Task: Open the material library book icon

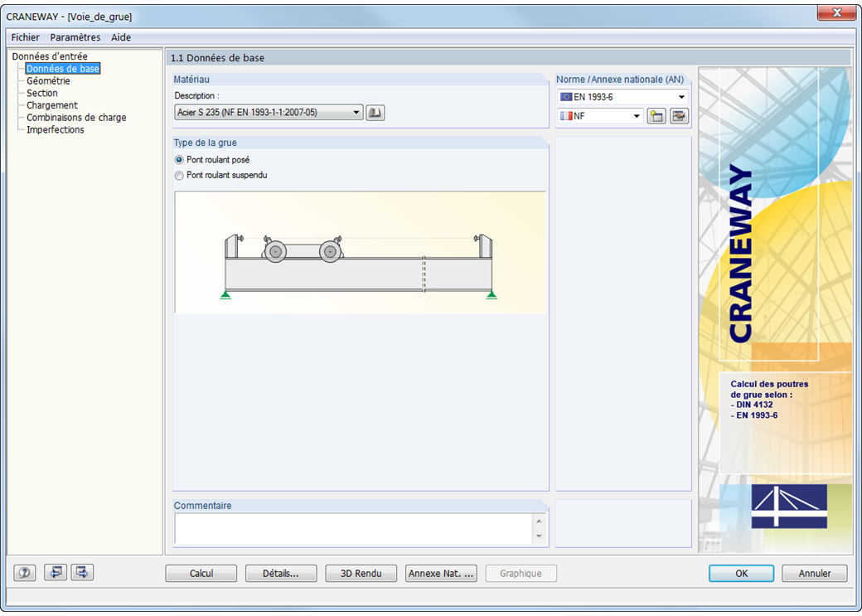Action: coord(375,113)
